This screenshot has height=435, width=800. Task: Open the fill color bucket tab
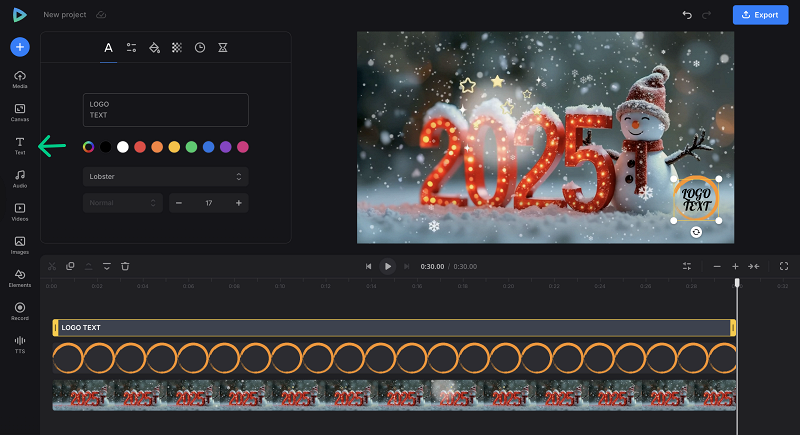coord(154,47)
